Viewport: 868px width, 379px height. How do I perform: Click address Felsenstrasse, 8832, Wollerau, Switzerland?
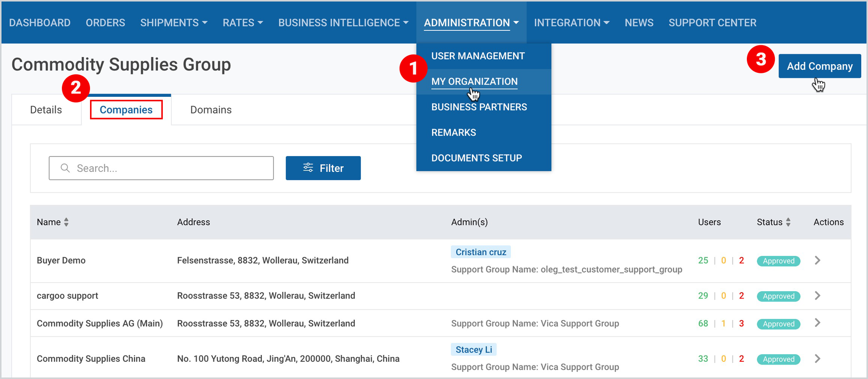coord(263,261)
